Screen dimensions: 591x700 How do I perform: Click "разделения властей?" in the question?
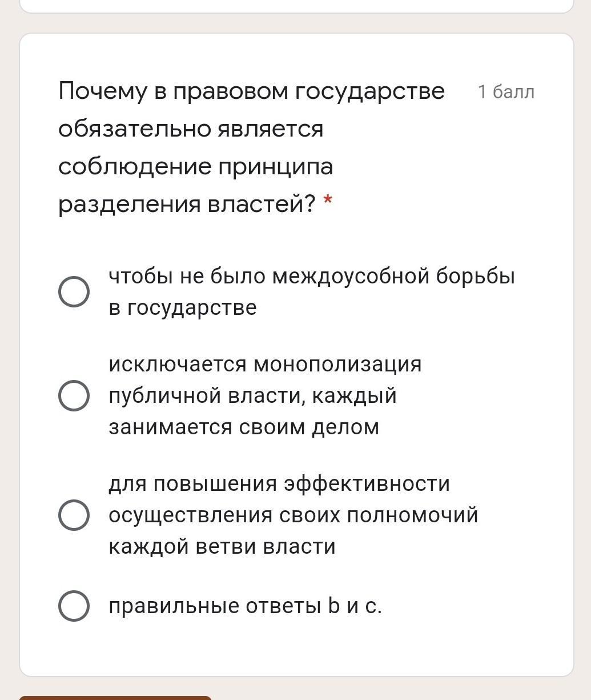coord(187,204)
